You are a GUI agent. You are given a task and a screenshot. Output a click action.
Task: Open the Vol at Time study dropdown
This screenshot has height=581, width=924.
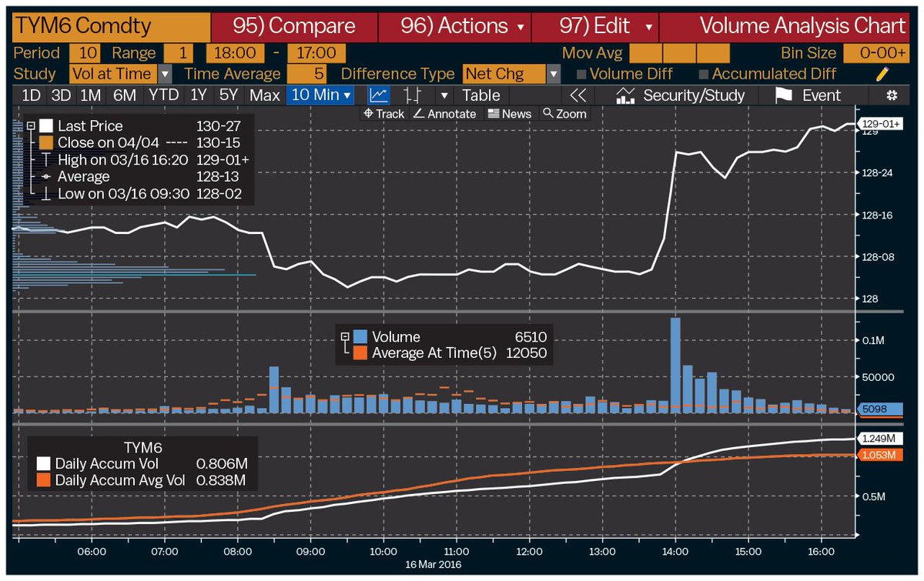[x=165, y=74]
